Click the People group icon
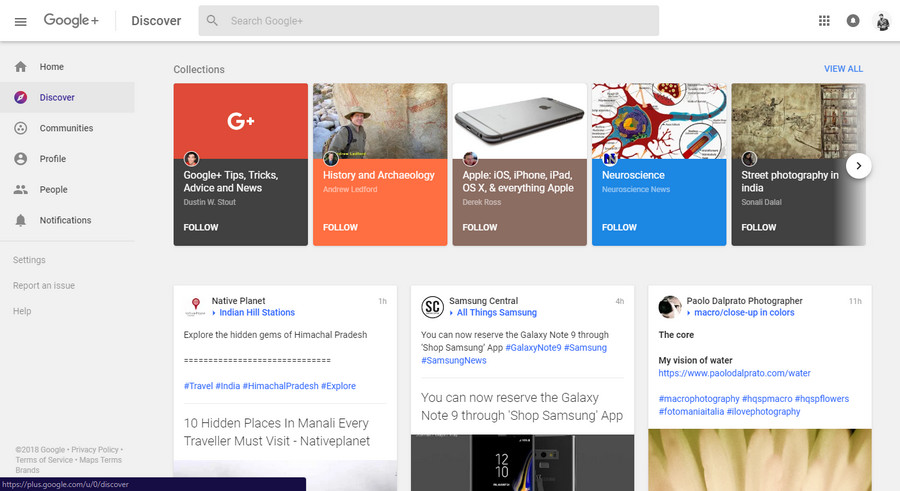900x491 pixels. point(21,190)
